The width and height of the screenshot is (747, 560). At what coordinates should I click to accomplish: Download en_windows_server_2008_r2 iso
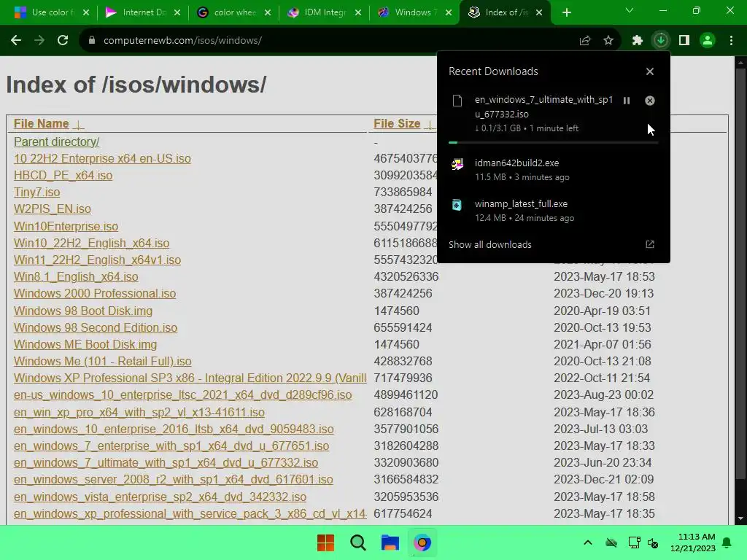[174, 480]
